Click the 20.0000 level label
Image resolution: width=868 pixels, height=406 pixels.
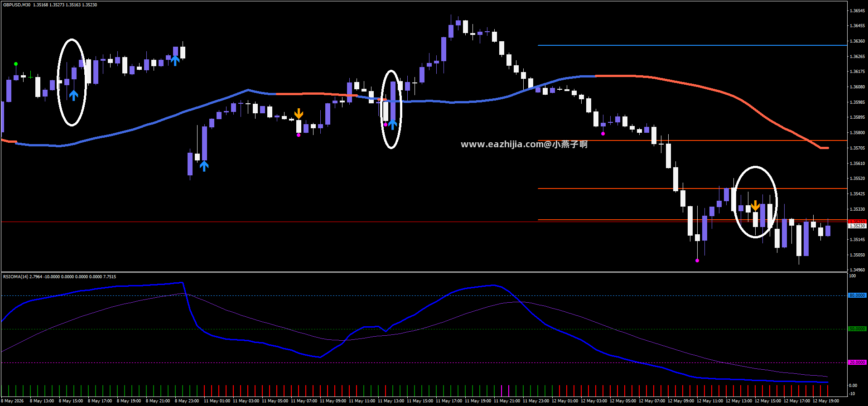857,362
